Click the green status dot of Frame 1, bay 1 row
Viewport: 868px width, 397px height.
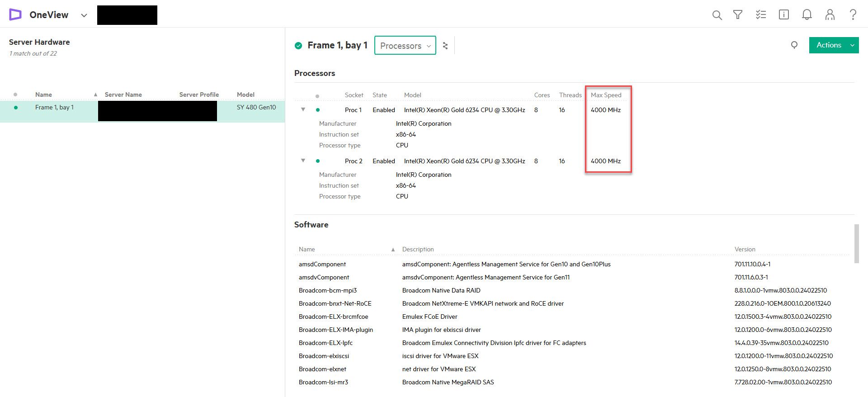[x=16, y=108]
